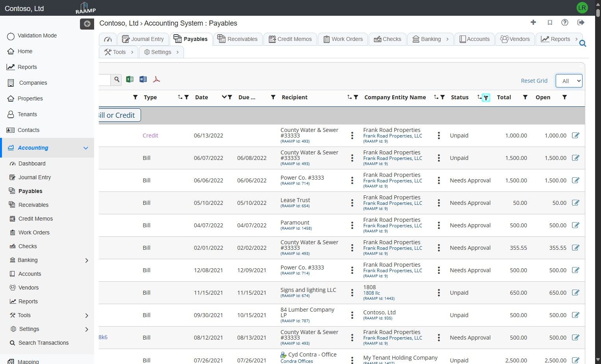Screen dimensions: 601x364
Task: Toggle filter on Recipient column
Action: [356, 97]
